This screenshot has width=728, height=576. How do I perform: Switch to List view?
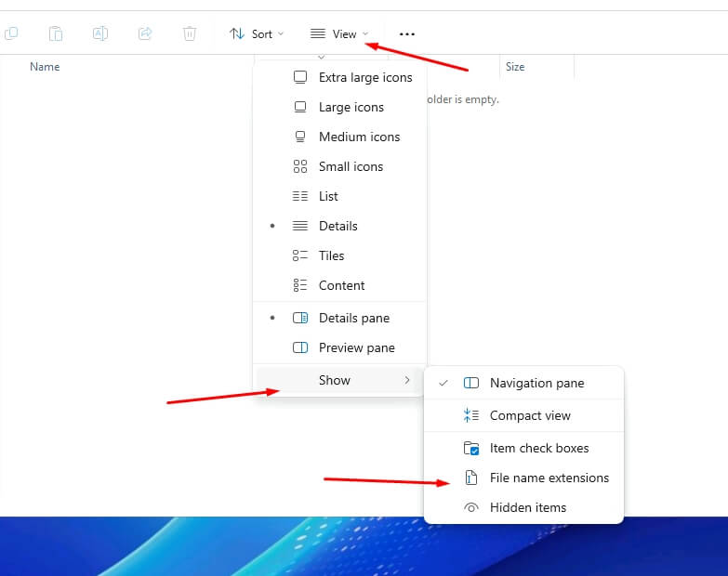click(x=340, y=196)
